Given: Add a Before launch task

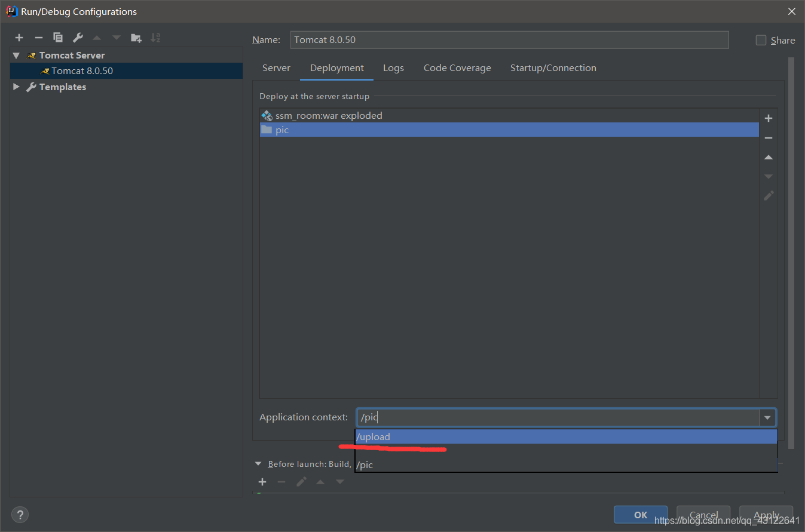Looking at the screenshot, I should [262, 482].
